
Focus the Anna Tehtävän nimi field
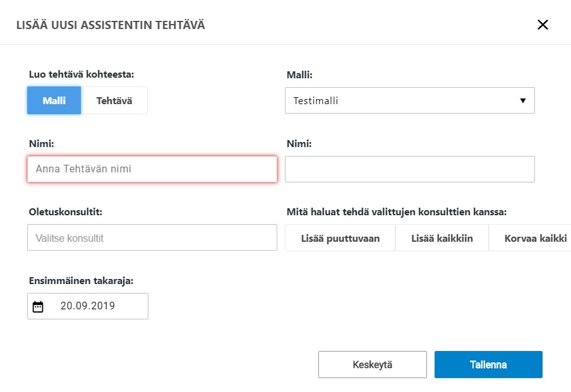[x=152, y=169]
